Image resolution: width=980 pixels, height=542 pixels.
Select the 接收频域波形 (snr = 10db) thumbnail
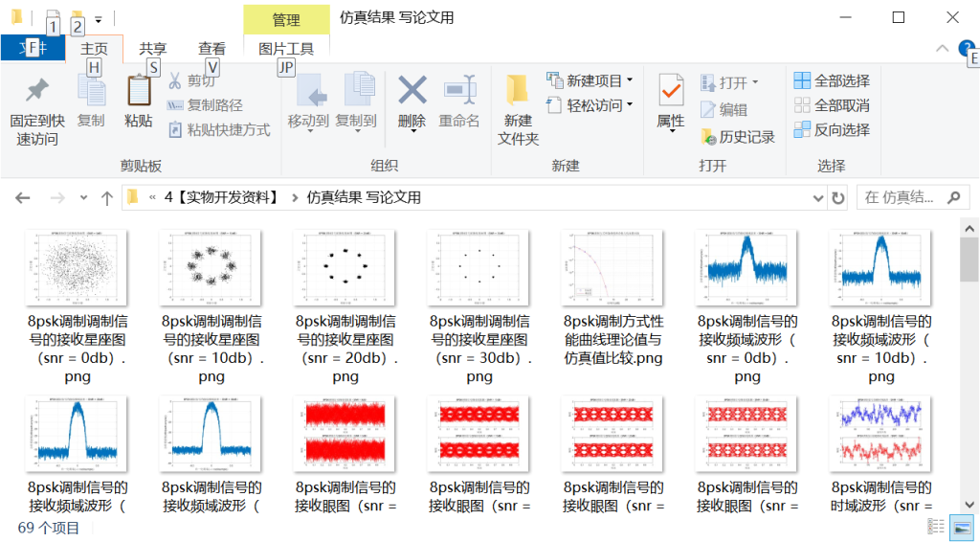(x=880, y=267)
